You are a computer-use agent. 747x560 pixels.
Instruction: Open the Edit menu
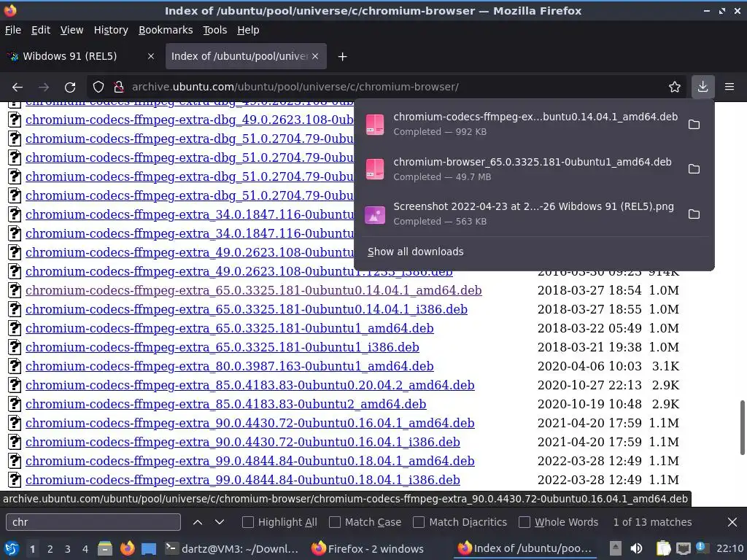(41, 30)
